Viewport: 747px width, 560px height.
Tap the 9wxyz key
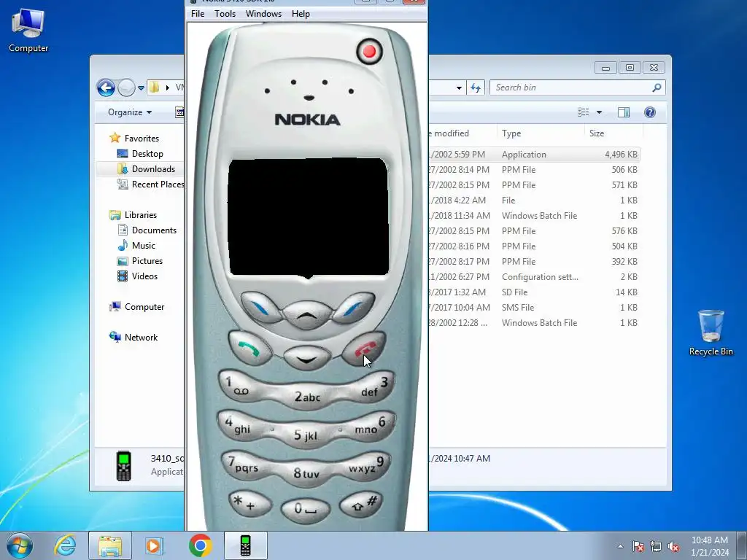pyautogui.click(x=368, y=464)
